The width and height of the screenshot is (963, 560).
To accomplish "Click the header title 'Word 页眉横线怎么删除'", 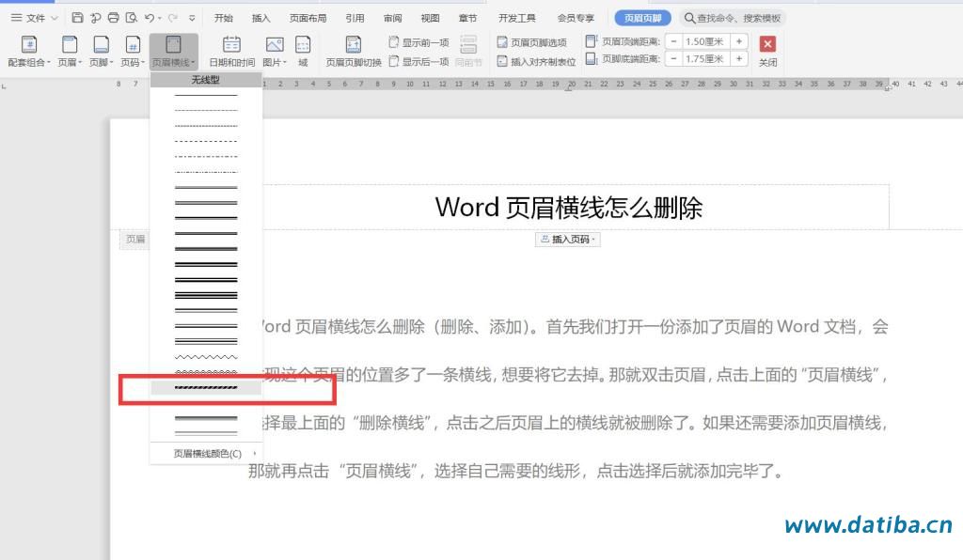I will pyautogui.click(x=569, y=208).
